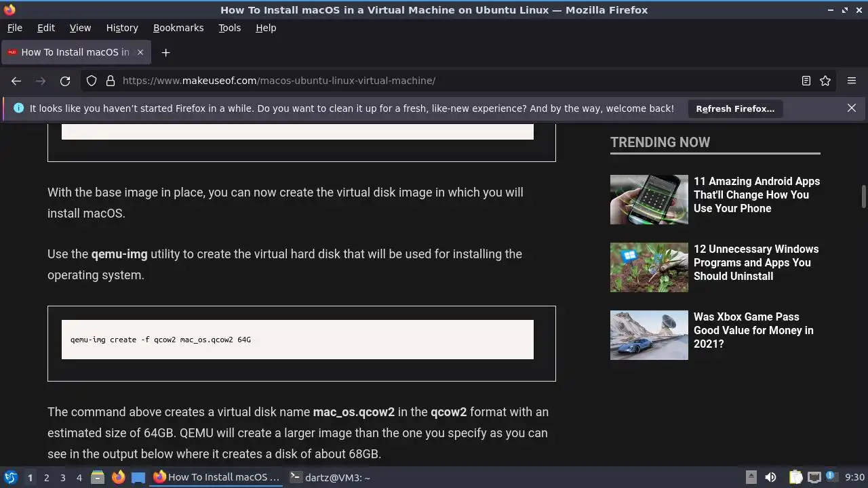Viewport: 868px width, 488px height.
Task: Activate the Firefox window taskbar entry
Action: [x=217, y=477]
